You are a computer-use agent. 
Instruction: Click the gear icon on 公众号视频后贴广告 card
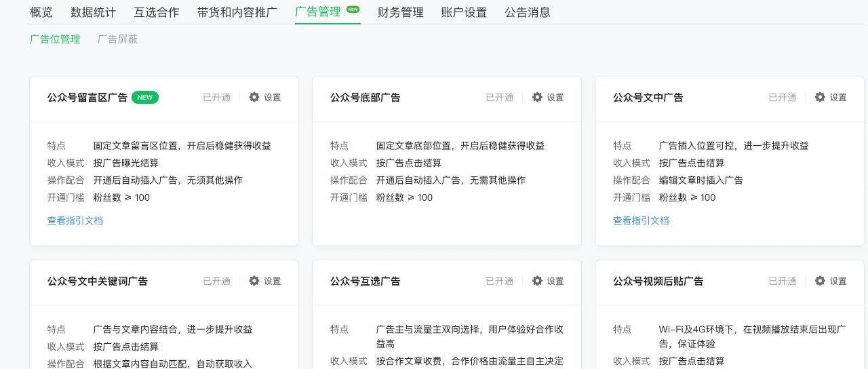(x=820, y=281)
